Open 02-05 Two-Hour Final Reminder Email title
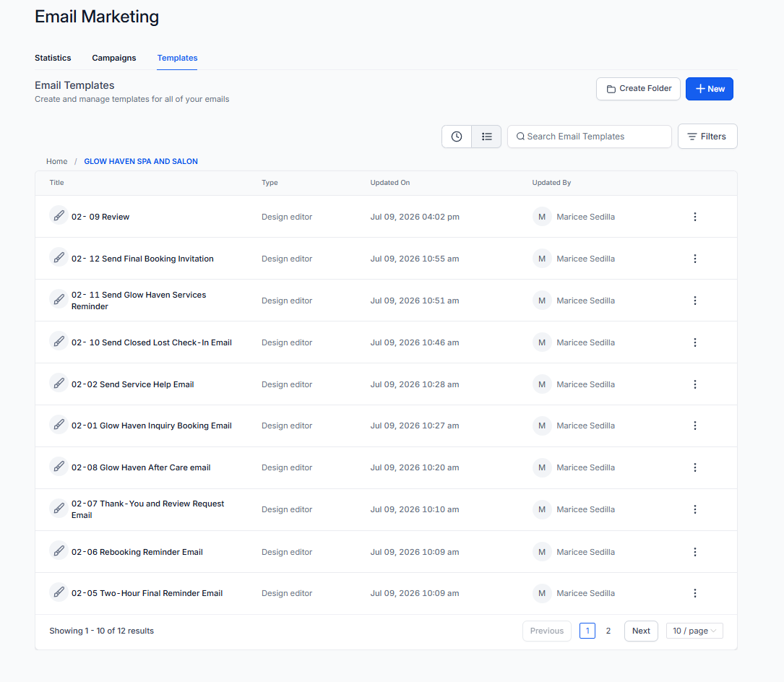This screenshot has width=784, height=682. [147, 593]
